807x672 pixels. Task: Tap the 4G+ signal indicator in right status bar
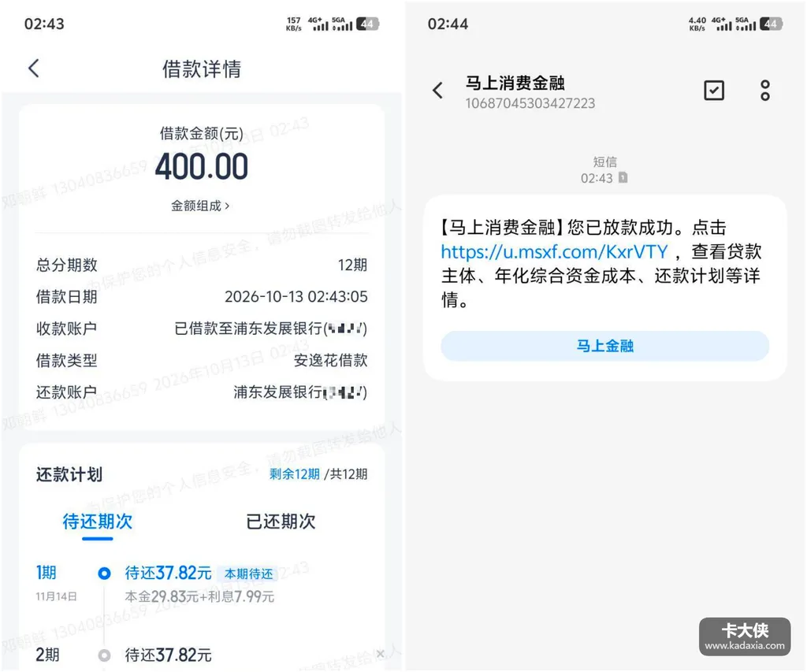[x=722, y=24]
